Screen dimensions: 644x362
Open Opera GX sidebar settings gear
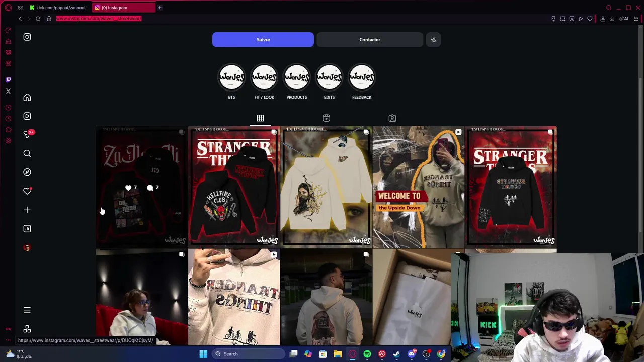point(8,141)
